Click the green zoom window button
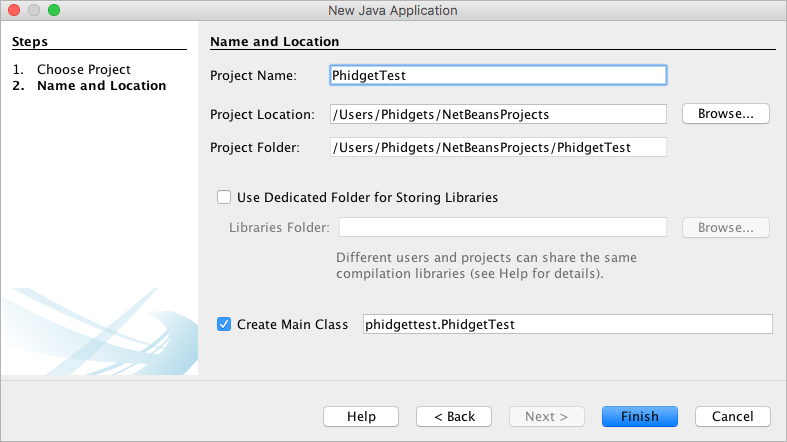Viewport: 787px width, 442px height. (x=54, y=10)
